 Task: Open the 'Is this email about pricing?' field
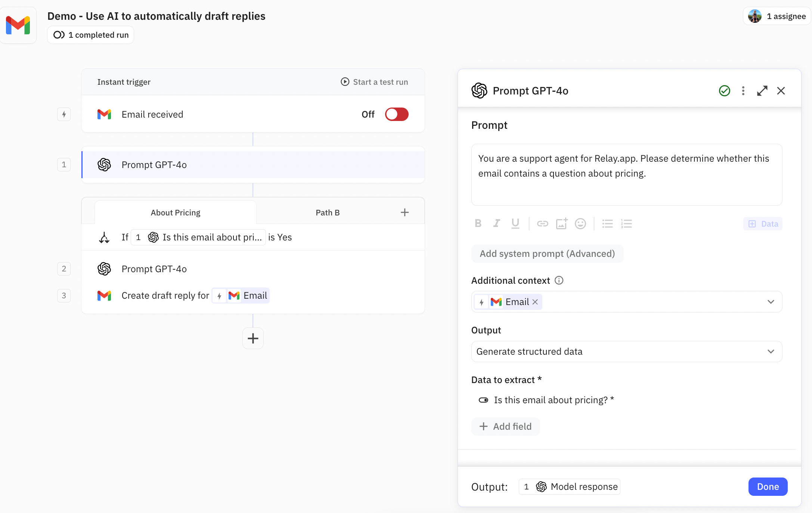[x=554, y=400]
